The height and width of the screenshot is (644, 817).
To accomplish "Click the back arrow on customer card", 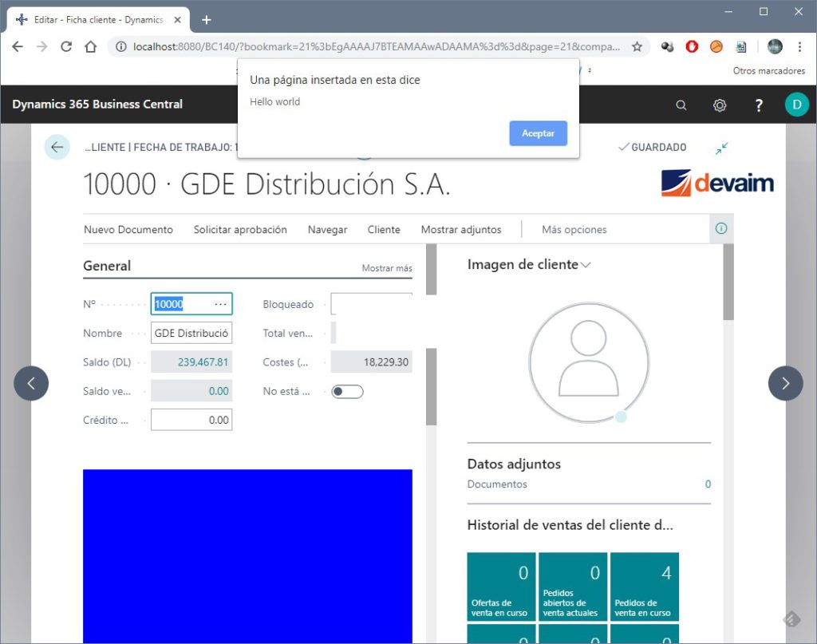I will coord(57,147).
